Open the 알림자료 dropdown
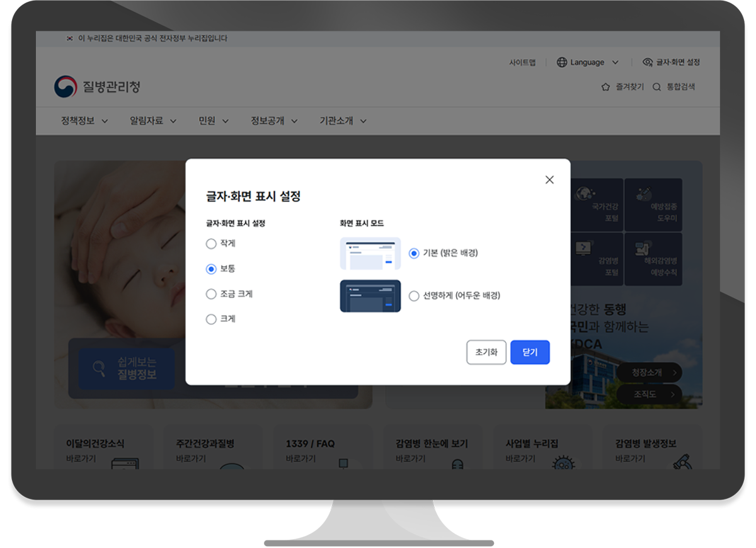The image size is (756, 548). [x=174, y=121]
